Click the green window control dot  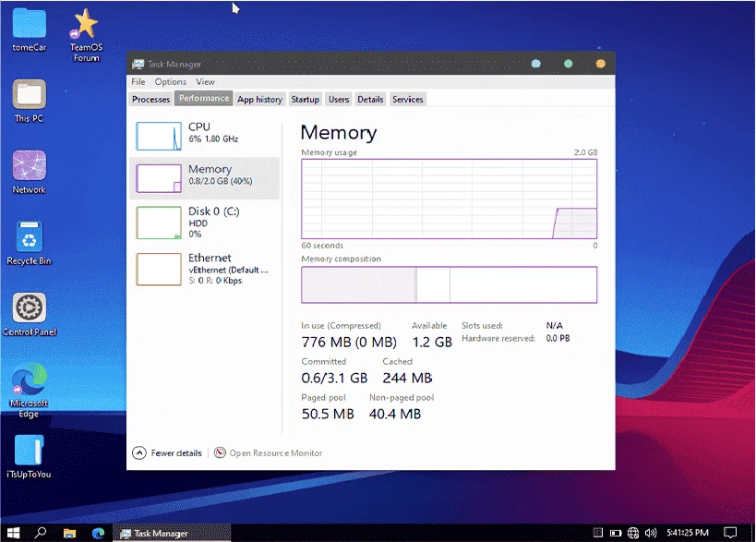(568, 64)
